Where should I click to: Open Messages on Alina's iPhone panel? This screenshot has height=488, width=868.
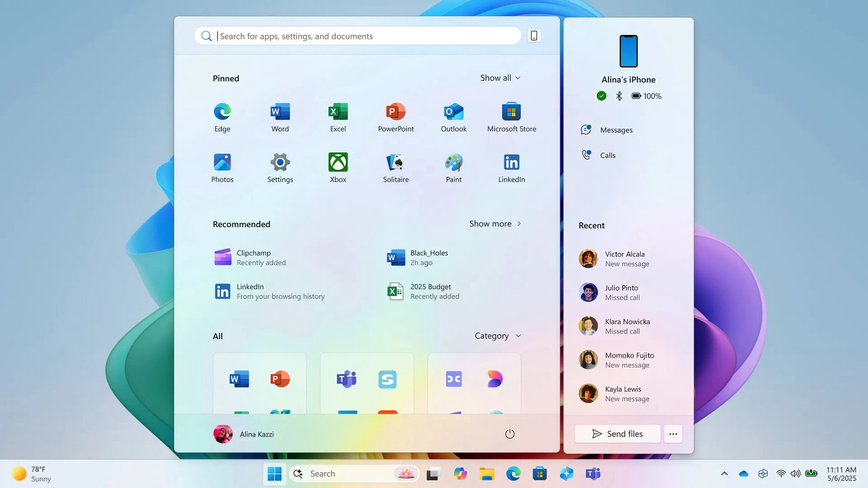(x=616, y=130)
